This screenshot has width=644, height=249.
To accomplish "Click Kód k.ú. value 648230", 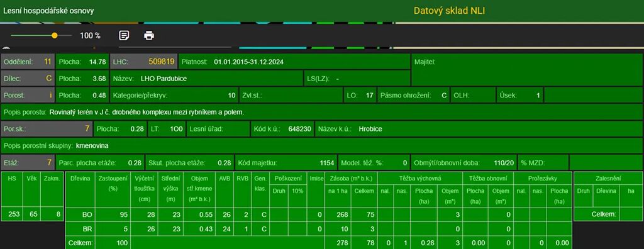I will [300, 129].
